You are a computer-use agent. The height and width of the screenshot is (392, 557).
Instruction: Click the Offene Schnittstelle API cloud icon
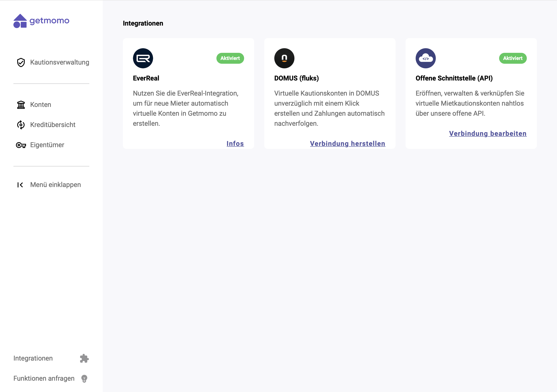[x=426, y=58]
